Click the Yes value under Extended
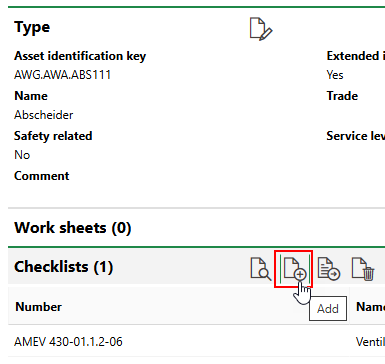Viewport: 385px width, 364px height. click(335, 75)
